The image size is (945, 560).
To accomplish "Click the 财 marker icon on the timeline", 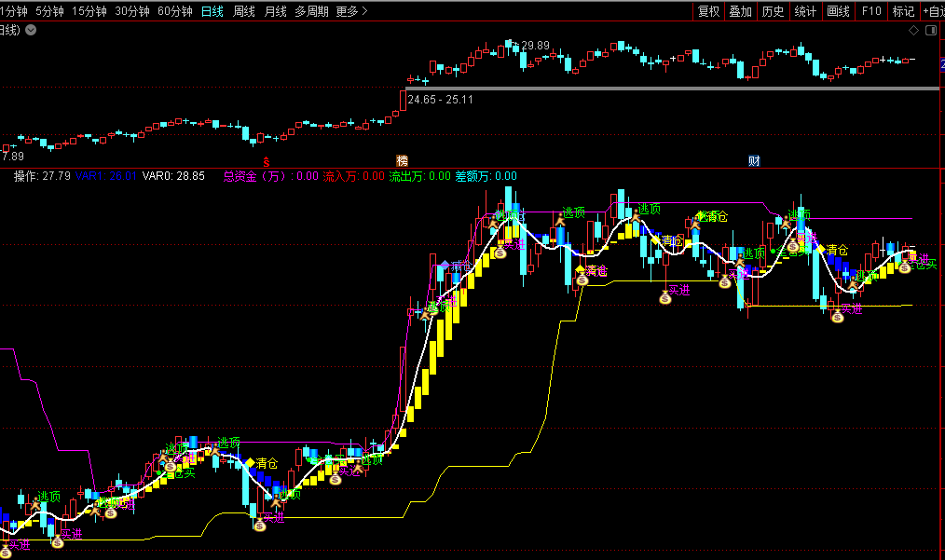I will click(754, 161).
